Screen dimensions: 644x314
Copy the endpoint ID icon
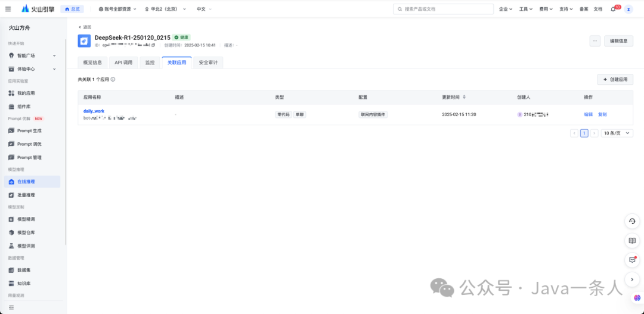(153, 45)
